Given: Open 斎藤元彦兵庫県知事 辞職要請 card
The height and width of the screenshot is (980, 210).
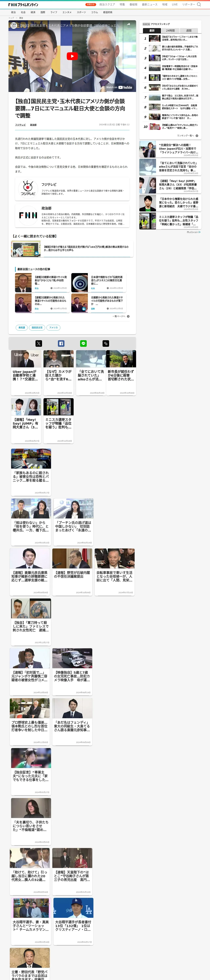Looking at the screenshot, I should (30, 572).
